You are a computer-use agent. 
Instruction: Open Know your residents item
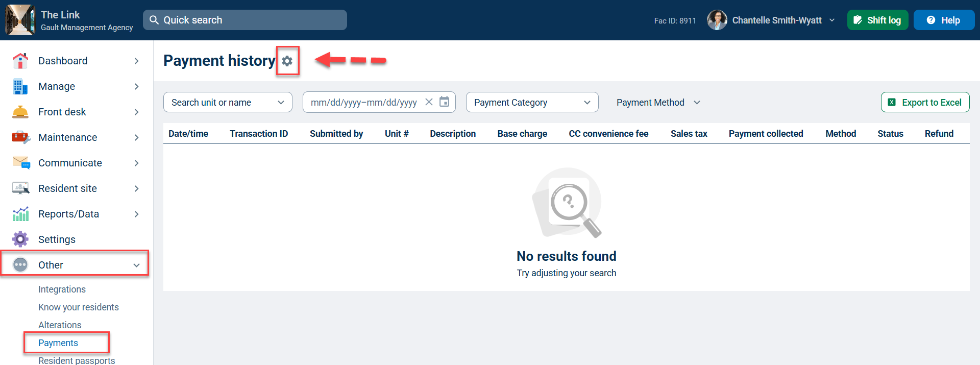pyautogui.click(x=79, y=307)
